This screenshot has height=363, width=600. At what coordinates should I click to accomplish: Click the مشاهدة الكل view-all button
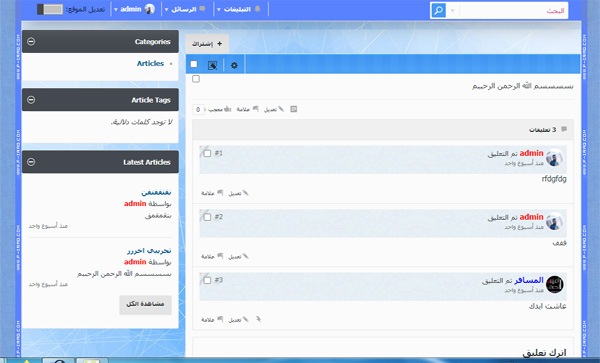(145, 304)
